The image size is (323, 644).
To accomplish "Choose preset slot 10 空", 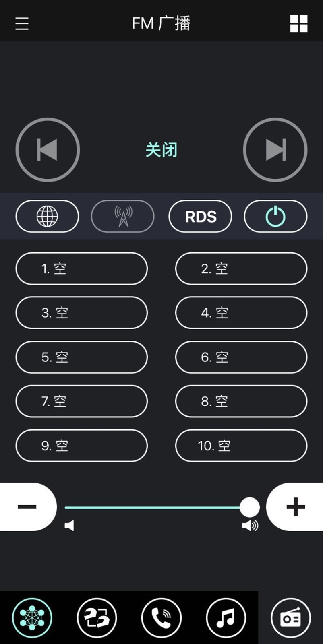I will click(x=241, y=446).
